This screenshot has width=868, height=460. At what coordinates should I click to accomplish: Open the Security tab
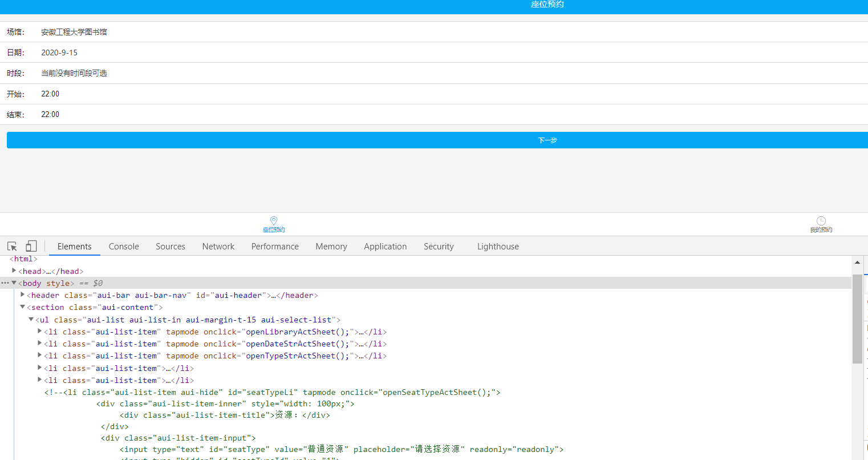pyautogui.click(x=439, y=247)
